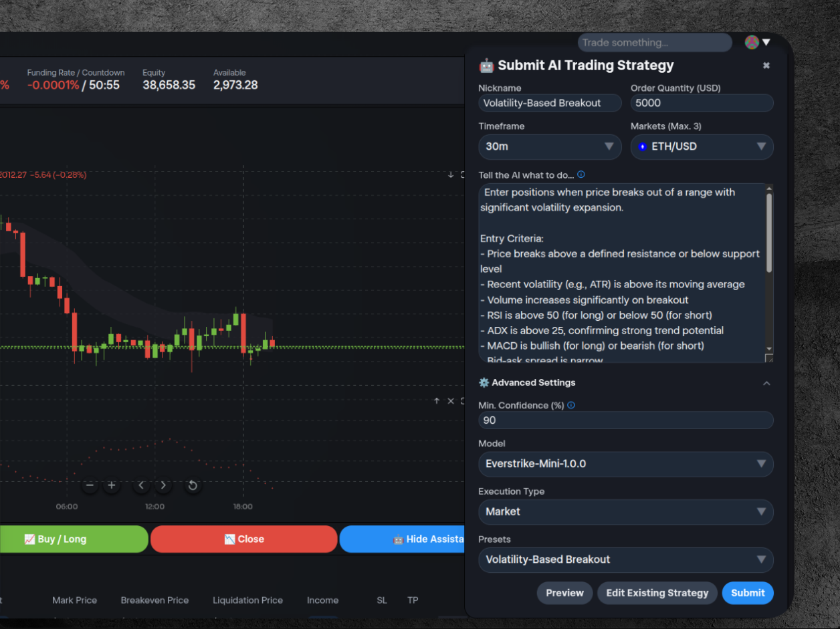Open the Timeframe dropdown showing 30m
The height and width of the screenshot is (629, 840).
pyautogui.click(x=550, y=147)
